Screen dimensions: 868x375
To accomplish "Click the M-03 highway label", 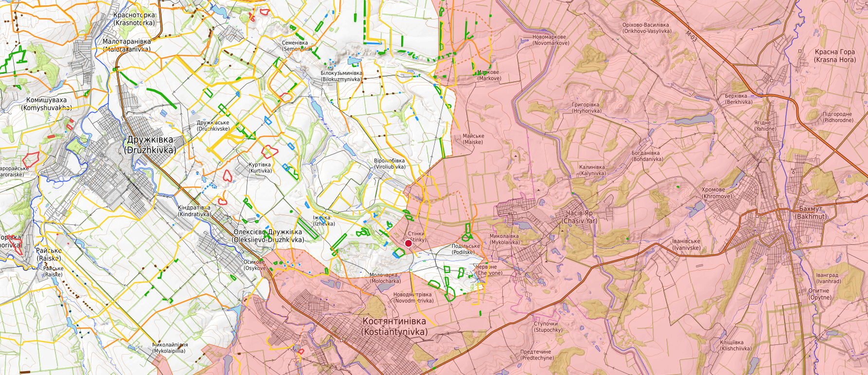I will click(692, 36).
